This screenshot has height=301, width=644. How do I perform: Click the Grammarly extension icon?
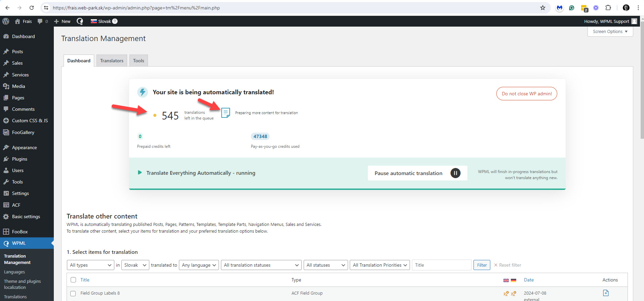point(572,8)
